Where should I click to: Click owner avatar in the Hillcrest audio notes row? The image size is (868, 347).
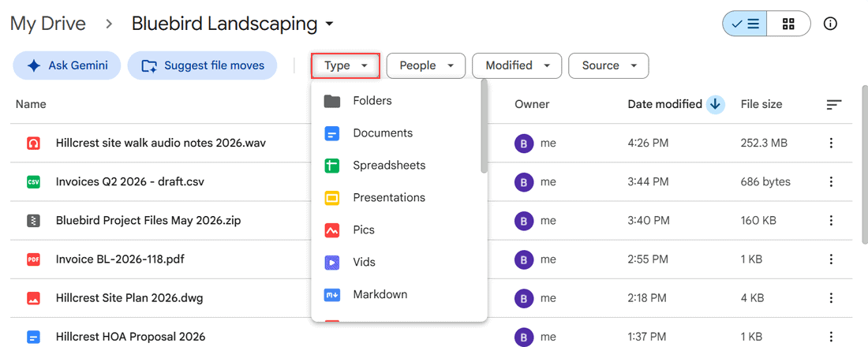point(524,144)
